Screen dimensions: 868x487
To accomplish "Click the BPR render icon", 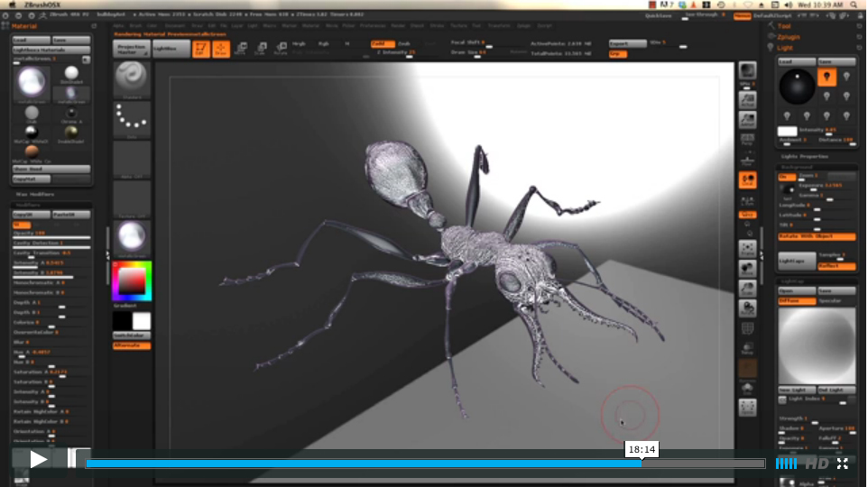I will click(747, 71).
